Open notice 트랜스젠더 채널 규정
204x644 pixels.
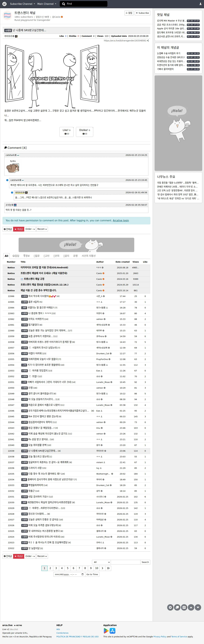click(34, 279)
